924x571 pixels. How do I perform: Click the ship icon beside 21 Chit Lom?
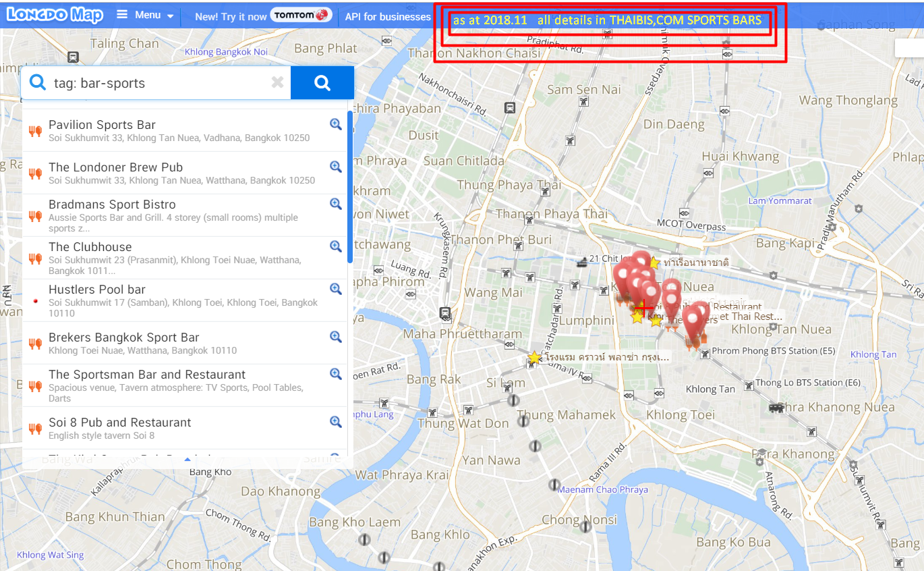point(582,261)
